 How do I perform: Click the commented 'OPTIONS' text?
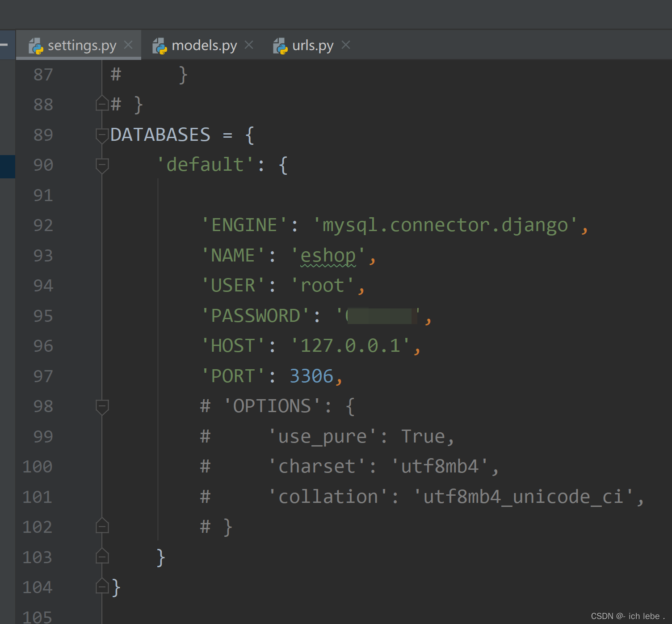(x=272, y=406)
